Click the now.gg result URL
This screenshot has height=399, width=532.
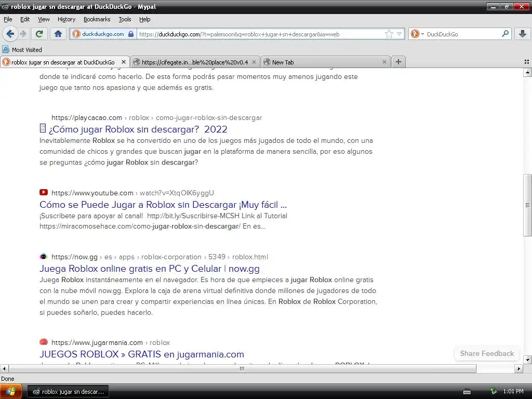click(x=159, y=257)
